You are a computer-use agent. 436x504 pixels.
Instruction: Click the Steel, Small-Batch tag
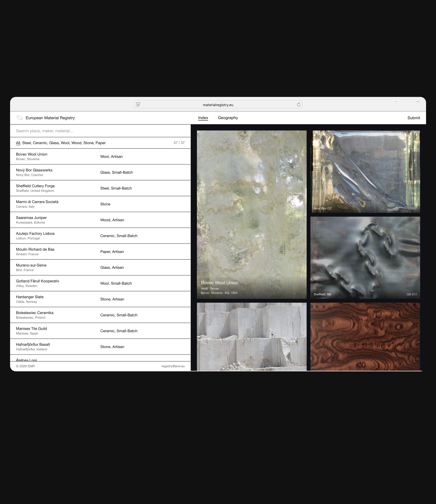pyautogui.click(x=116, y=188)
